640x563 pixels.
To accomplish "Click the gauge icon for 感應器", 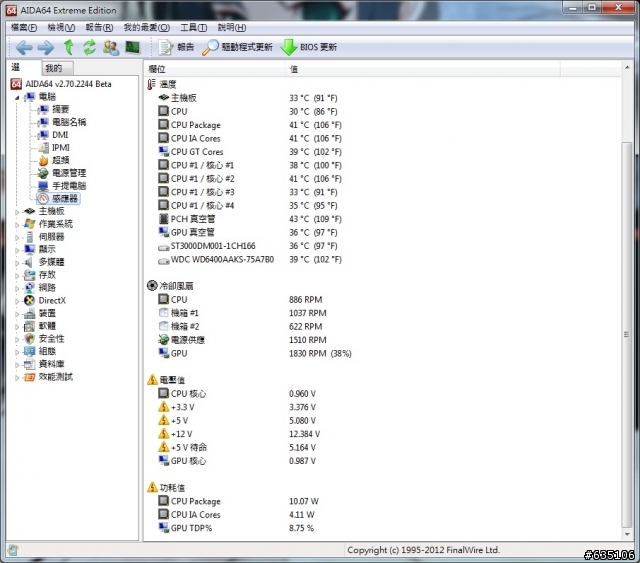I will tap(43, 198).
